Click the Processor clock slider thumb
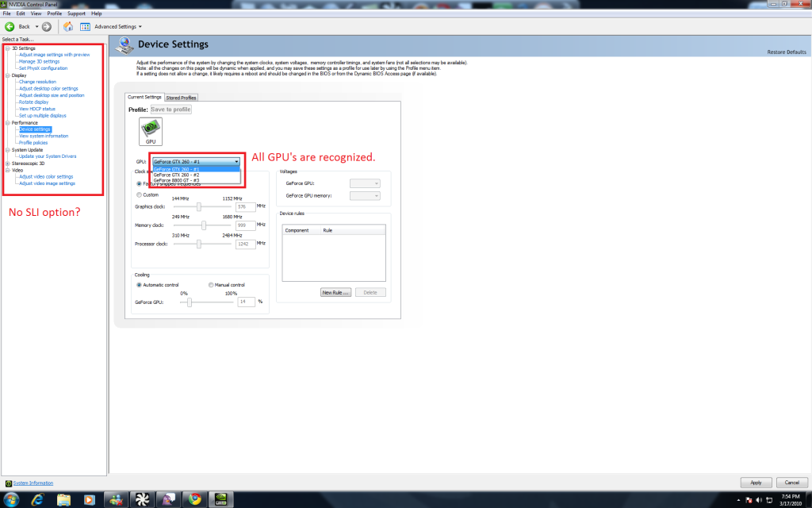The width and height of the screenshot is (812, 508). click(x=199, y=244)
